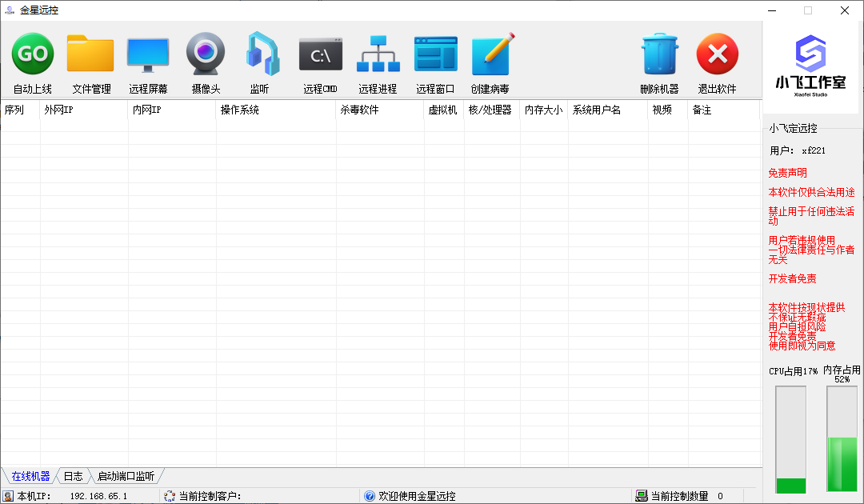864x504 pixels.
Task: Open the 日志 tab
Action: click(x=73, y=476)
